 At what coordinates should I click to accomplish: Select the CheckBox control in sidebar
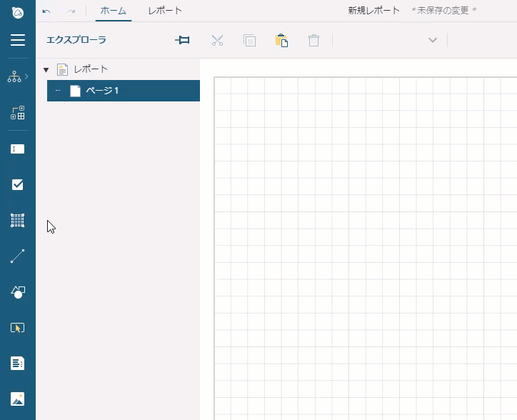coord(18,185)
